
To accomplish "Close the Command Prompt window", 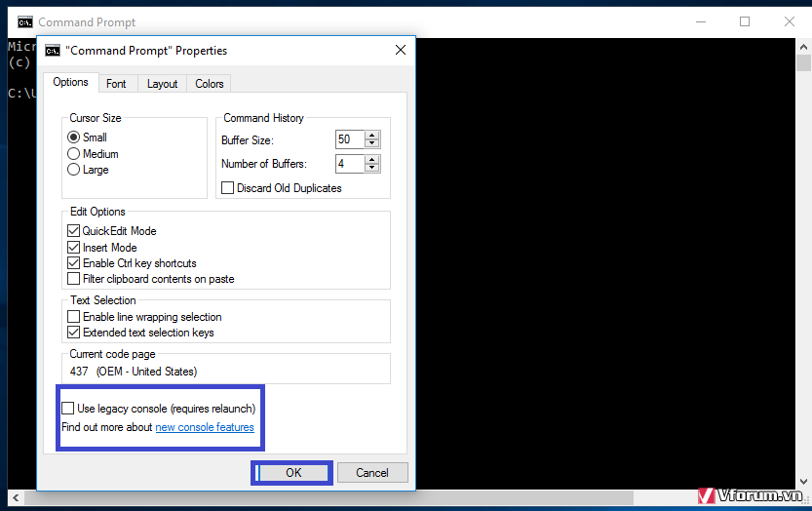I will pyautogui.click(x=790, y=21).
